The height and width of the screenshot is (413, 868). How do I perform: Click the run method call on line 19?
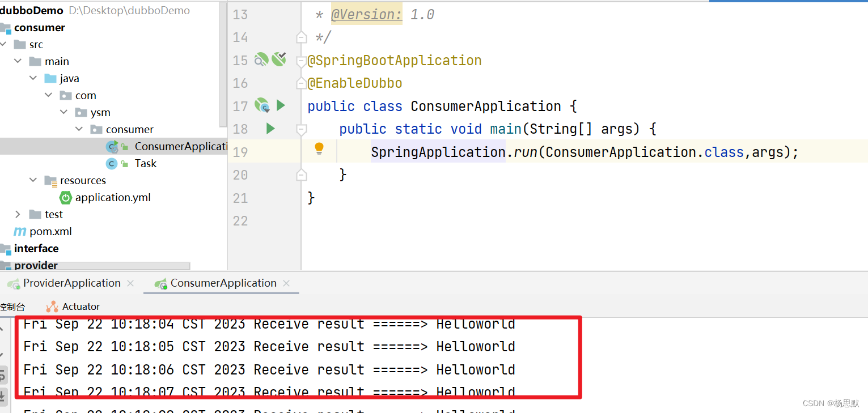point(526,152)
